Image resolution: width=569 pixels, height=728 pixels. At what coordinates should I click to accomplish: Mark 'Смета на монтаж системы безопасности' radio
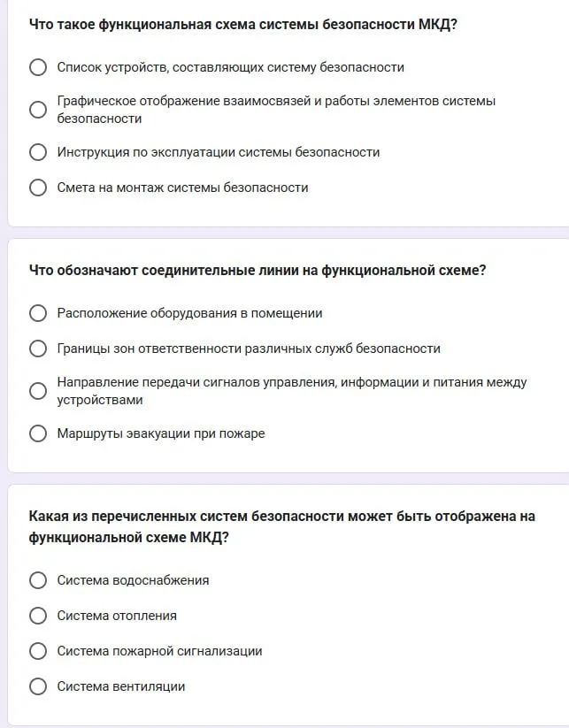38,188
